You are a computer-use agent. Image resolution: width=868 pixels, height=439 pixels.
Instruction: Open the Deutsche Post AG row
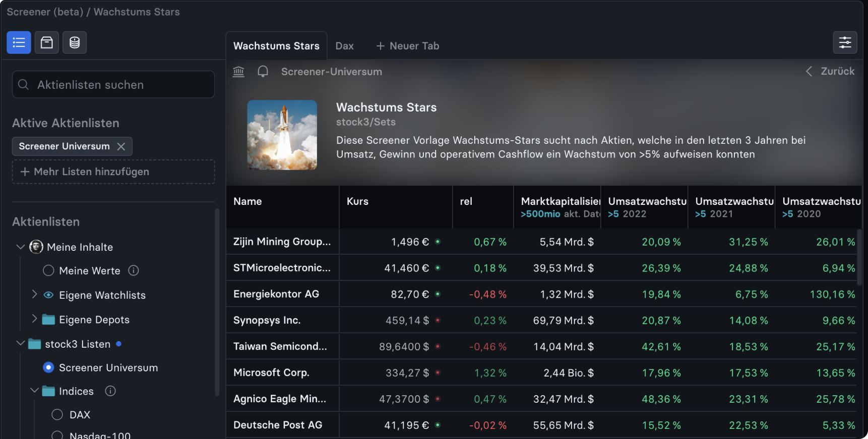pyautogui.click(x=542, y=425)
